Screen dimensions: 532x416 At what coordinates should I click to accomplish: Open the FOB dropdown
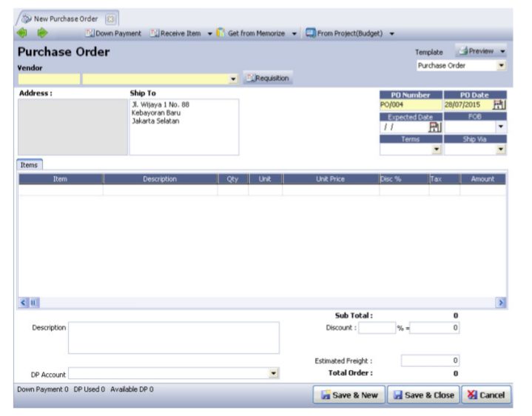click(501, 127)
